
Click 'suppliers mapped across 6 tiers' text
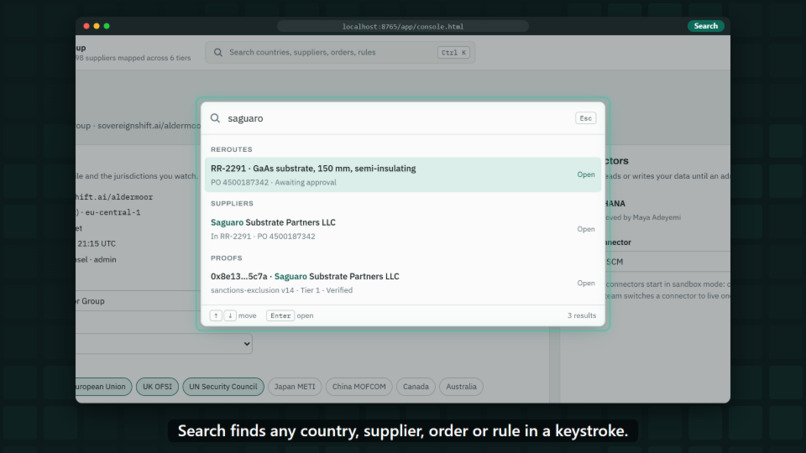click(x=138, y=58)
